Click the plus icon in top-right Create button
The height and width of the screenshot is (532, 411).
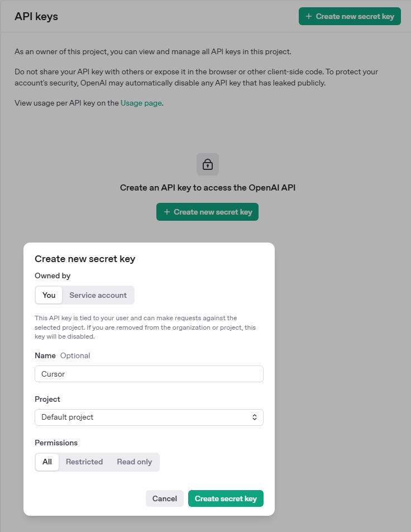pos(309,16)
